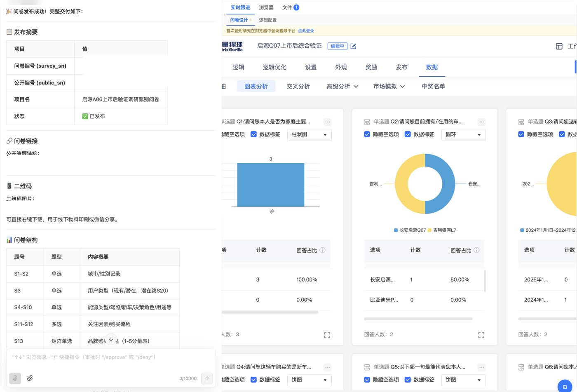
Task: Uncheck 数据标签 checkbox on Q4 card
Action: coord(254,380)
